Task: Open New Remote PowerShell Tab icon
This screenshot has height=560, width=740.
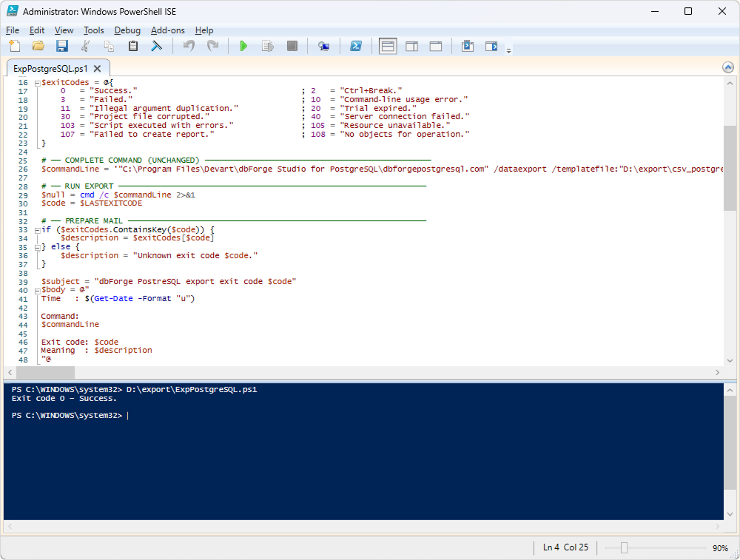Action: (323, 47)
